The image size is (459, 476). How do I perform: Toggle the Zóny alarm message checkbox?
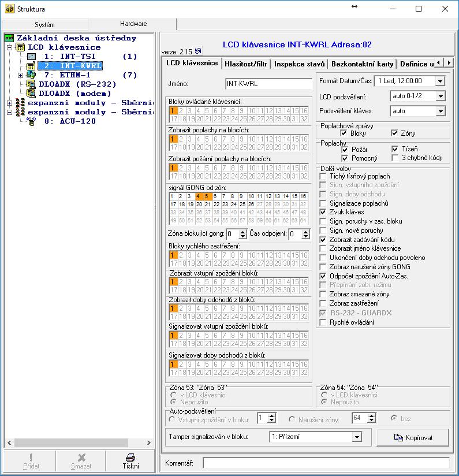(394, 133)
